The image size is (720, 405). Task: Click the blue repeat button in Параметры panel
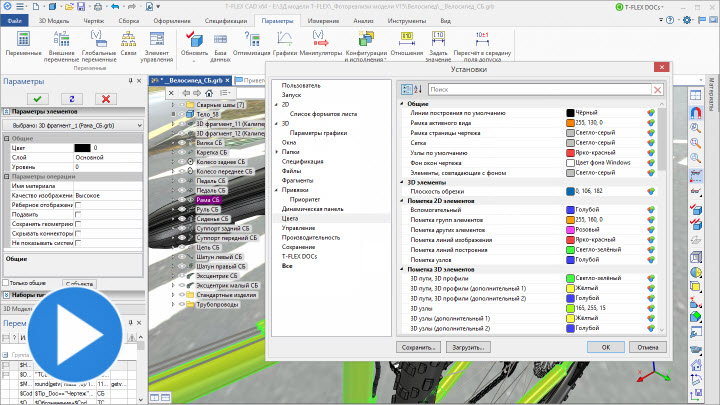(x=72, y=99)
